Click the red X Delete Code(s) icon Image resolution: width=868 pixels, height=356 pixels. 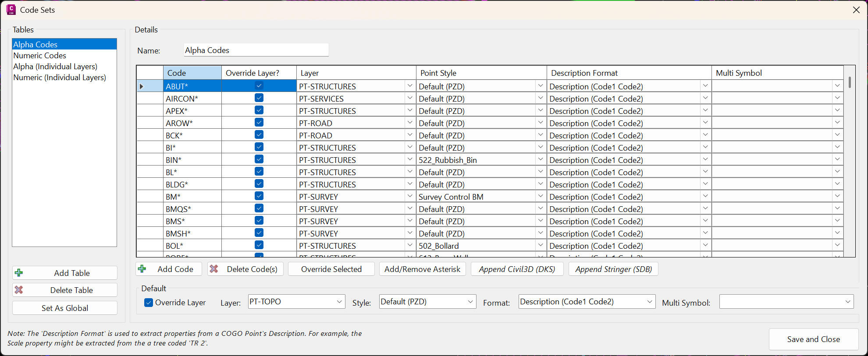click(x=214, y=269)
